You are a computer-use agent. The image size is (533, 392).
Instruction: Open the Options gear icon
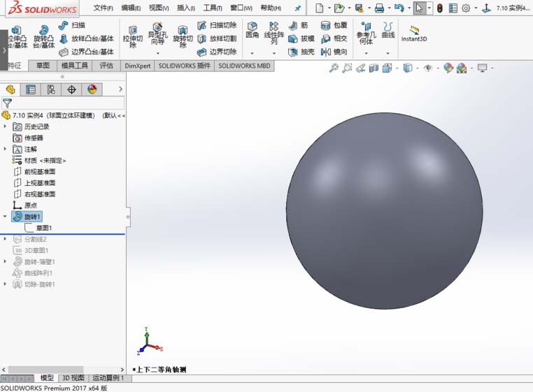(x=466, y=8)
